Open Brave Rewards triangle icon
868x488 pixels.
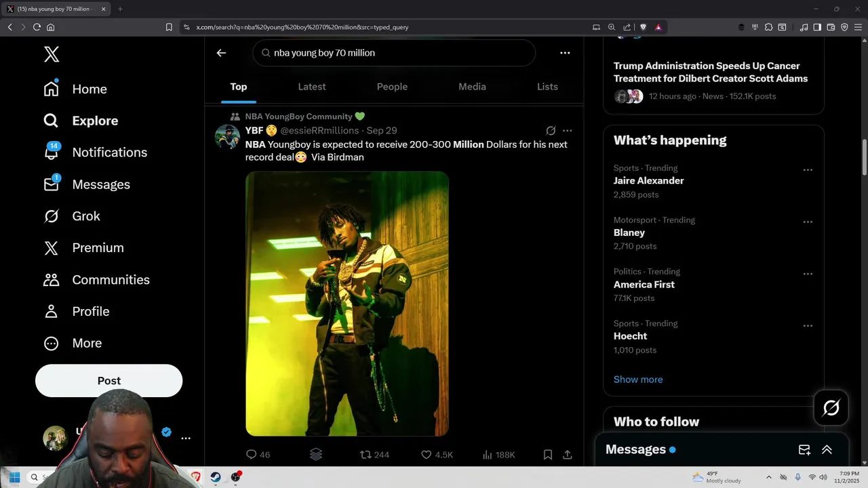[658, 27]
